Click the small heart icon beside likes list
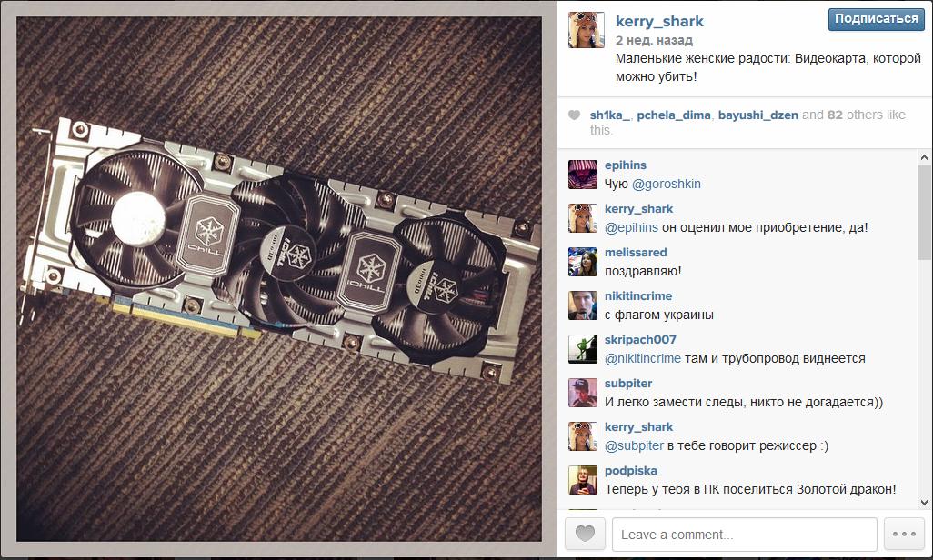 click(x=574, y=115)
